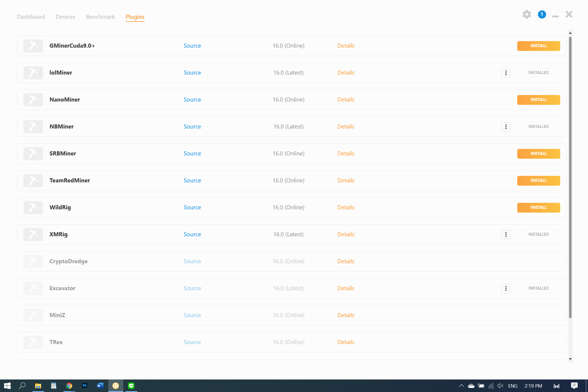588x392 pixels.
Task: View Details for lolMiner
Action: (x=346, y=73)
